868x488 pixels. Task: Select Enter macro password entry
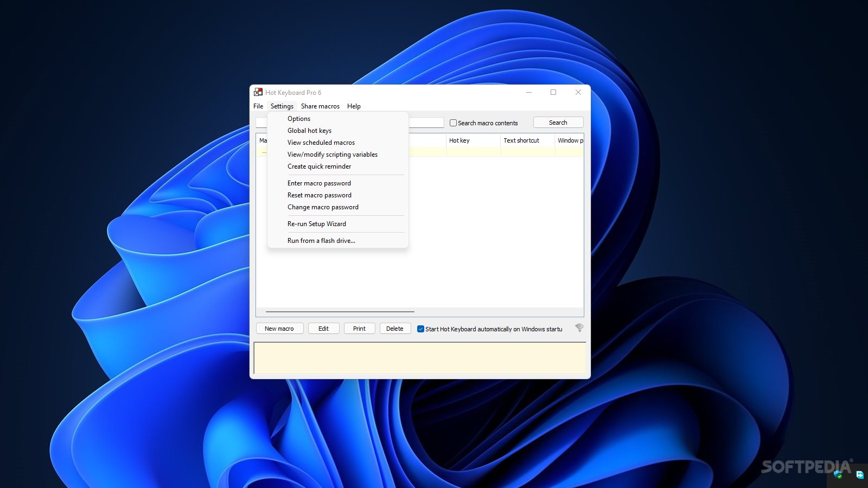337,183
